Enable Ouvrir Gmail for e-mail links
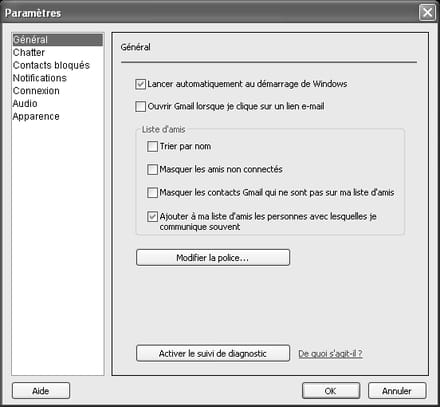 (140, 106)
